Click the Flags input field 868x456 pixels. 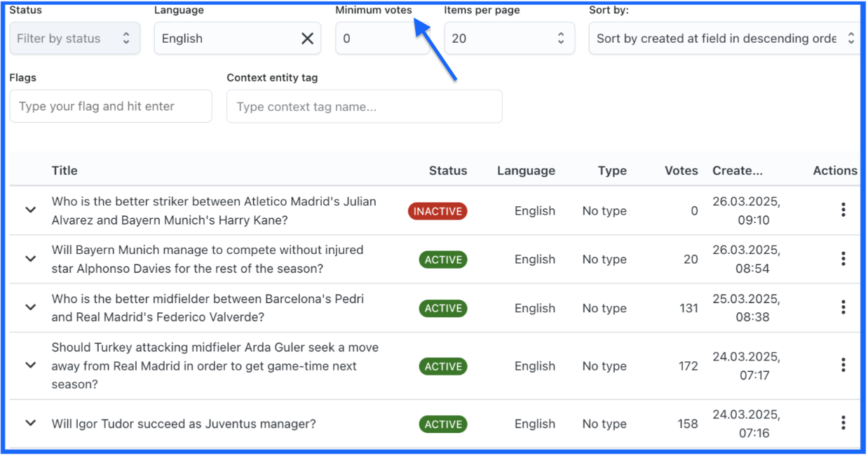click(x=111, y=106)
